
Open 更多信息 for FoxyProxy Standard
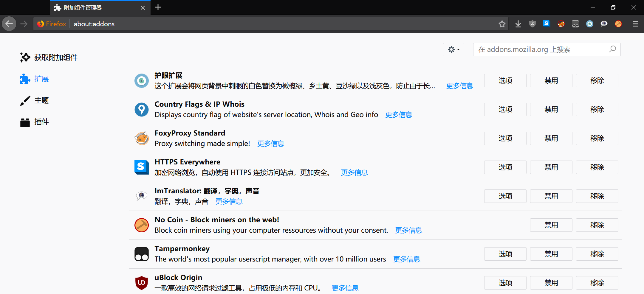[271, 144]
